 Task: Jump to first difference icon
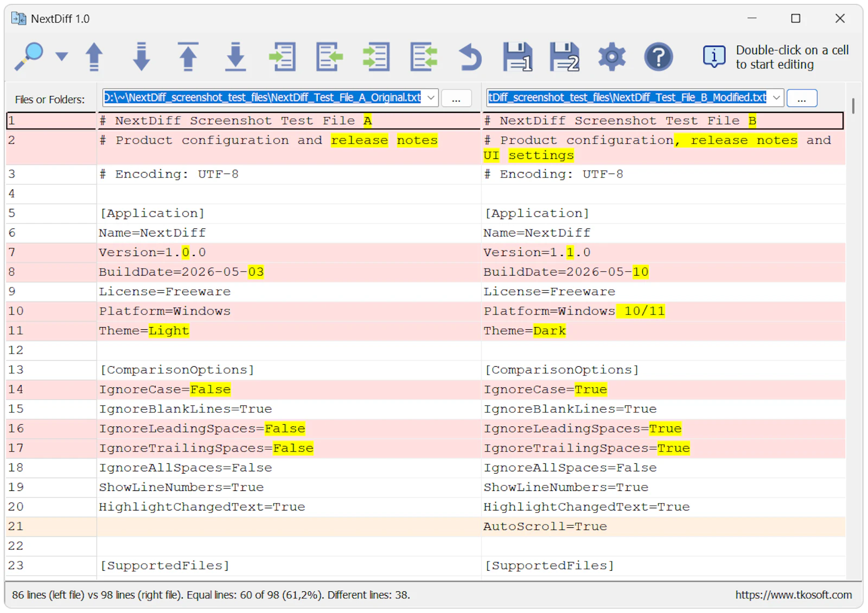[188, 56]
